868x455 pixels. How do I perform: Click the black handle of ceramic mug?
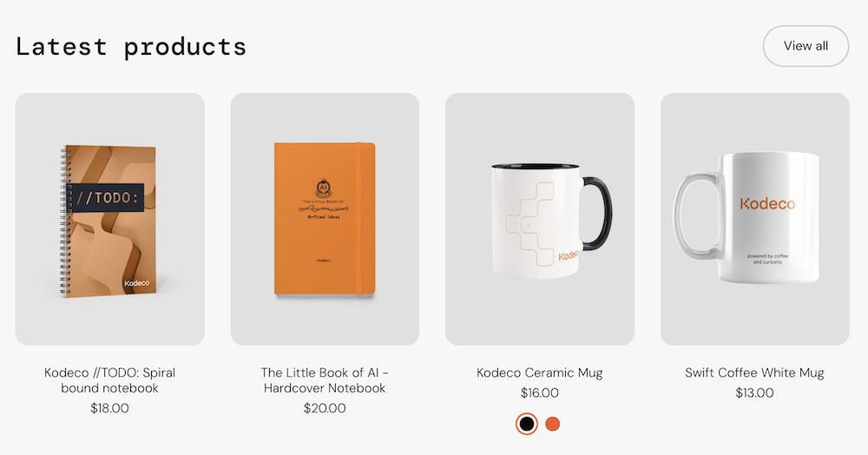pos(598,213)
